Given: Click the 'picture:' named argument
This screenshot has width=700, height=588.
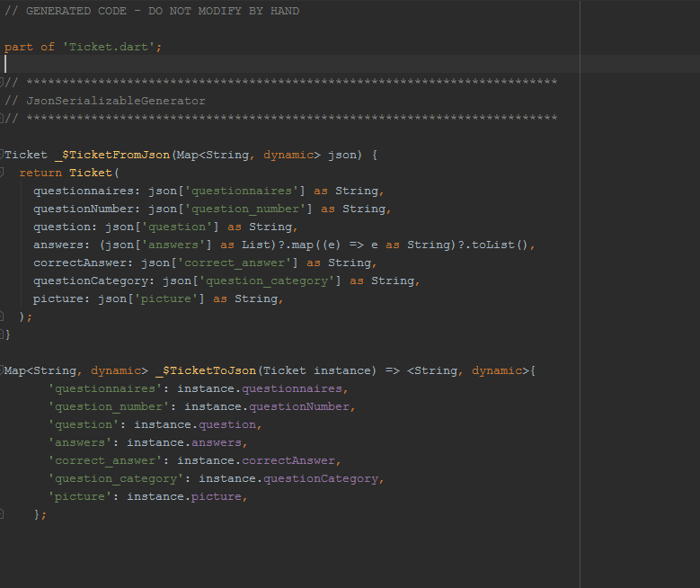Looking at the screenshot, I should click(62, 298).
